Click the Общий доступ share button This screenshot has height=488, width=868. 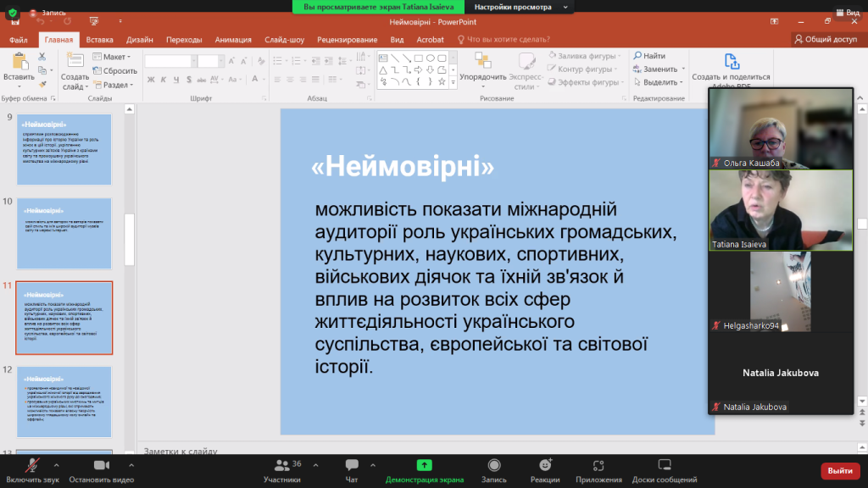(826, 39)
